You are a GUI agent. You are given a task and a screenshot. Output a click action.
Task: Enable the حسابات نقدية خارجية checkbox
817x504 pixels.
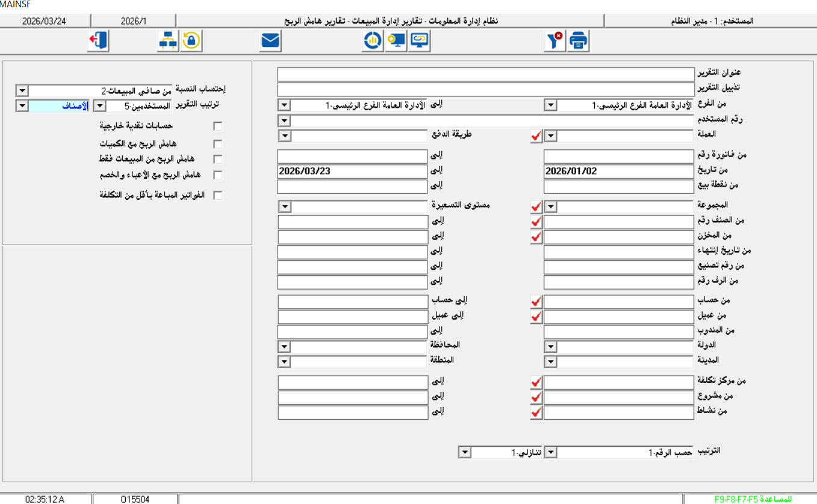(217, 125)
